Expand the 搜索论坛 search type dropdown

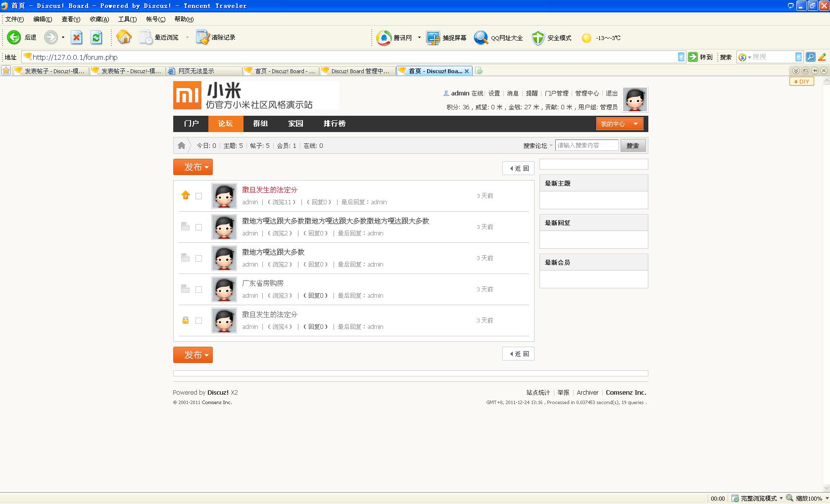pos(538,146)
